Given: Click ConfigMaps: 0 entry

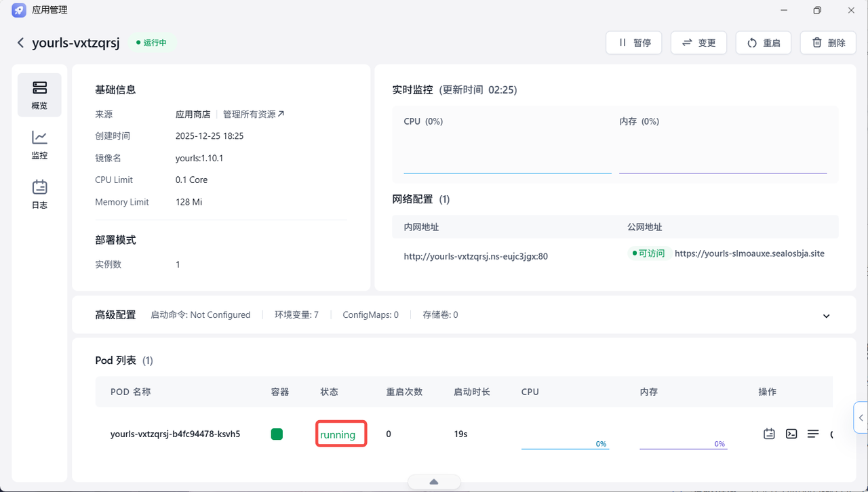Looking at the screenshot, I should (370, 315).
